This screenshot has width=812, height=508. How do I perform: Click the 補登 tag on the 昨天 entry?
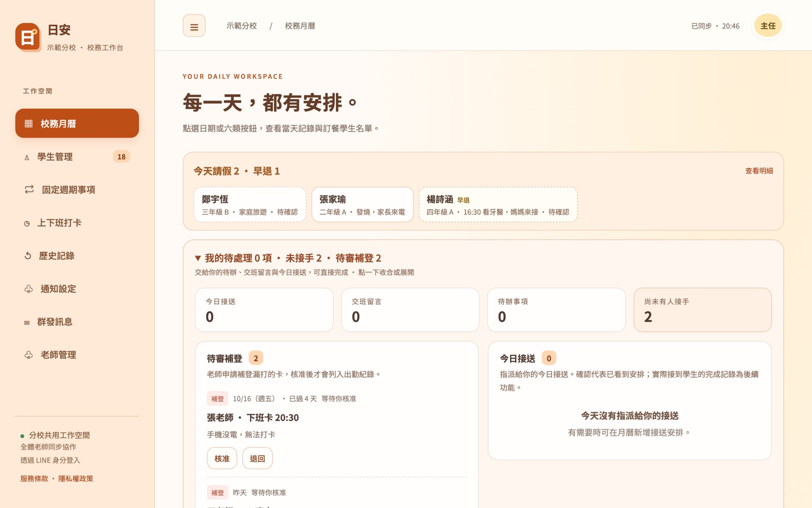217,492
